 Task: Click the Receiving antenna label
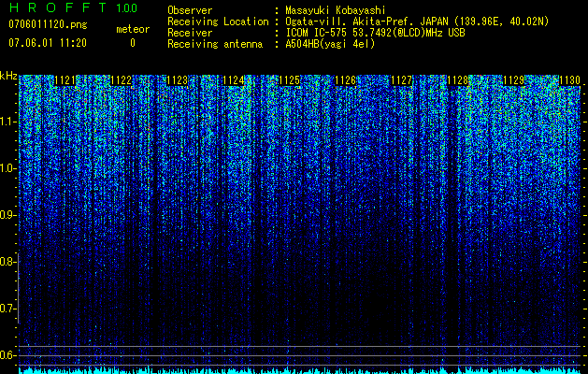215,44
